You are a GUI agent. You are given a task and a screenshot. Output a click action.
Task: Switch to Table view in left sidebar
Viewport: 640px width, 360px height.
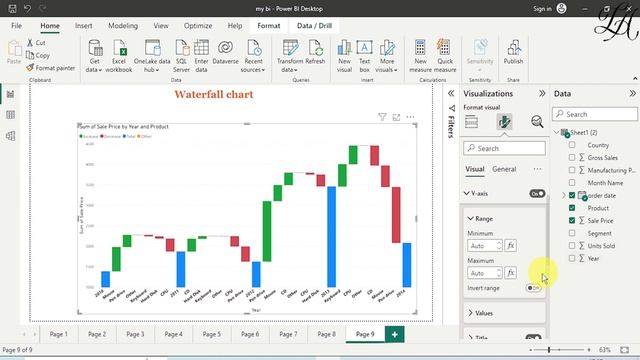tap(11, 115)
